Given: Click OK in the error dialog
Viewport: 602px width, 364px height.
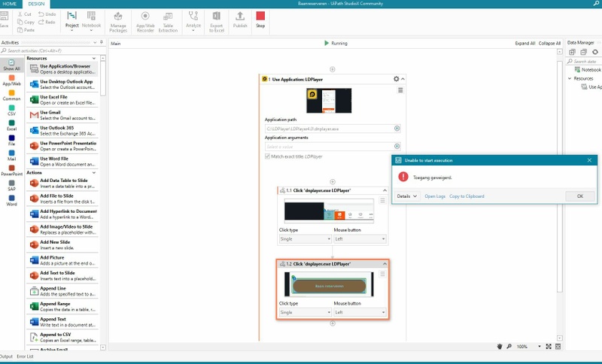Looking at the screenshot, I should tap(579, 196).
